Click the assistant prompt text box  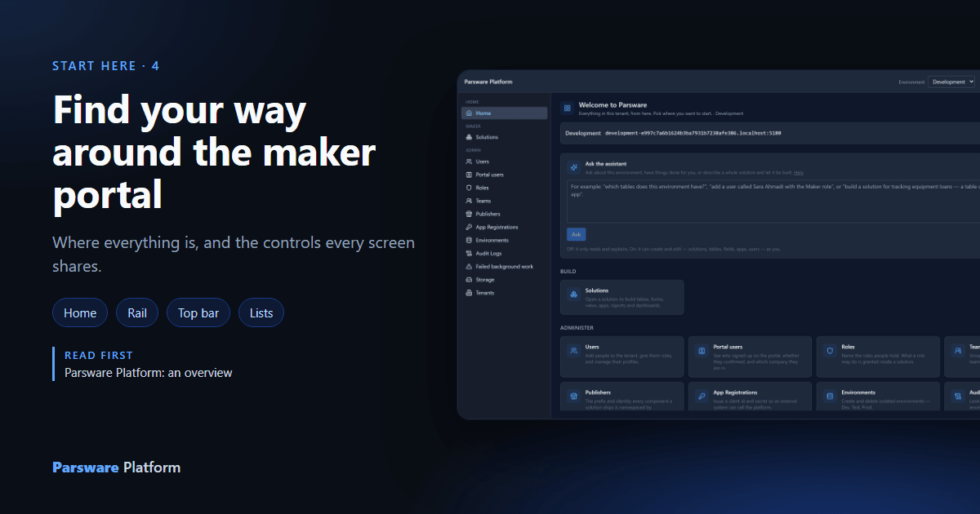[x=773, y=201]
